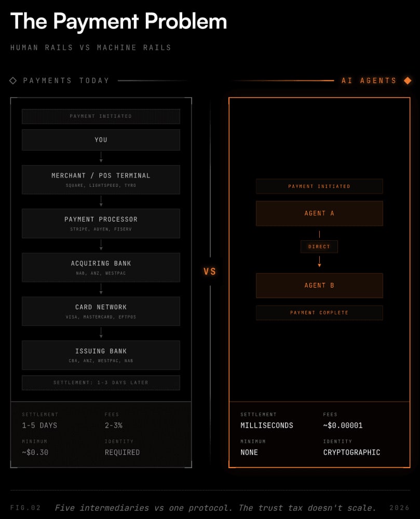Click the Payment Complete bar

point(319,313)
